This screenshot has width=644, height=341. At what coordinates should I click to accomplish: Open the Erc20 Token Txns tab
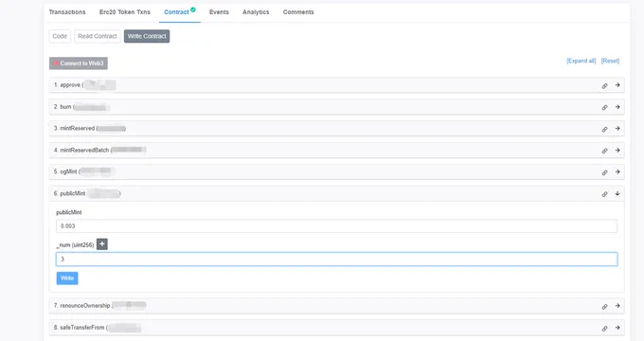[125, 12]
